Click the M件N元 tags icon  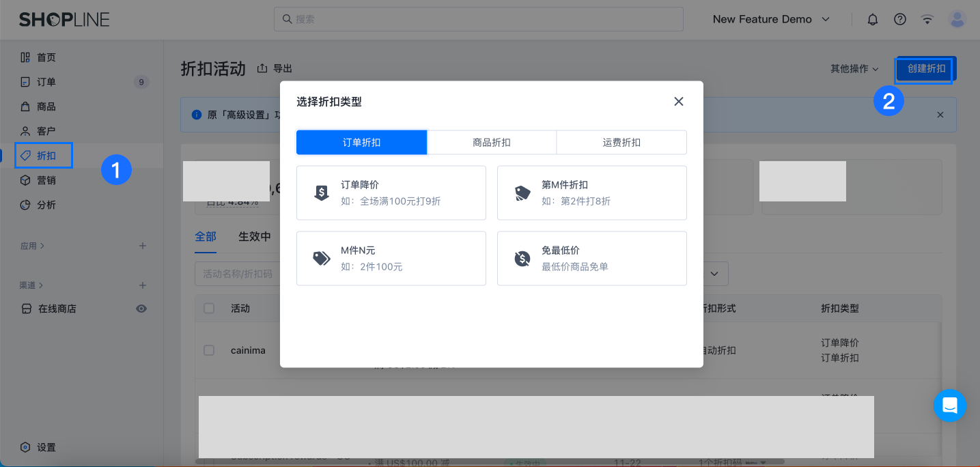point(322,259)
